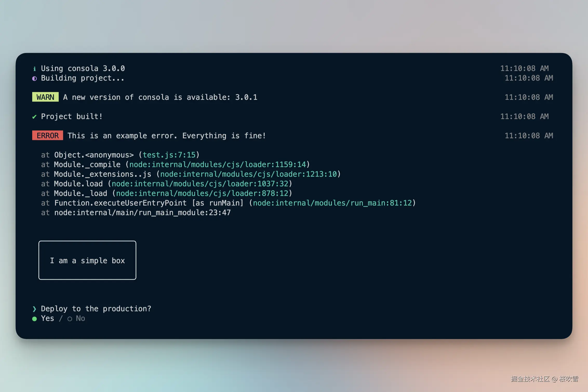Click the 'I am a simple box' box
The height and width of the screenshot is (392, 588).
[x=87, y=260]
